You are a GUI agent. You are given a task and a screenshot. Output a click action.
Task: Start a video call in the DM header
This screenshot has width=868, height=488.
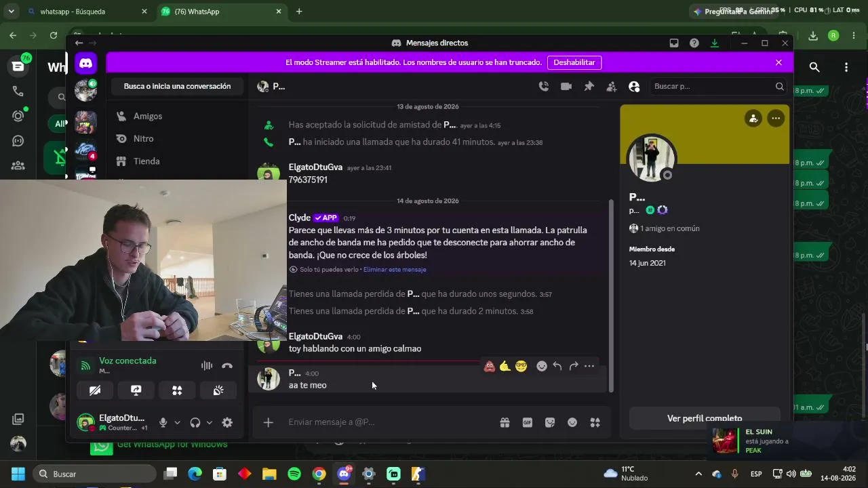(x=566, y=86)
